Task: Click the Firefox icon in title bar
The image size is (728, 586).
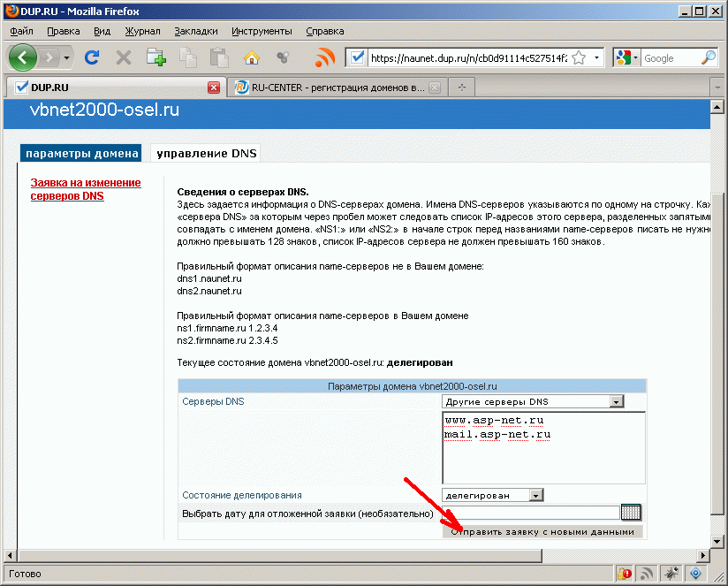Action: [x=12, y=11]
